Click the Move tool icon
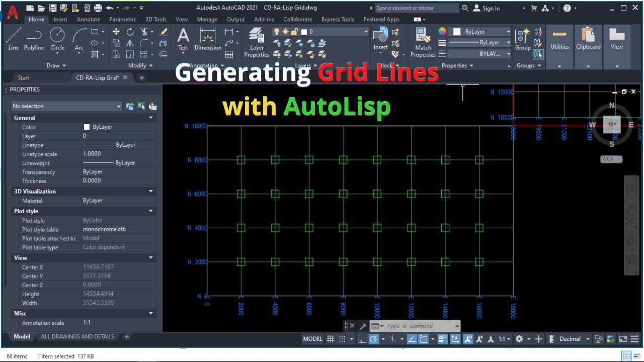This screenshot has width=644, height=362. click(116, 32)
